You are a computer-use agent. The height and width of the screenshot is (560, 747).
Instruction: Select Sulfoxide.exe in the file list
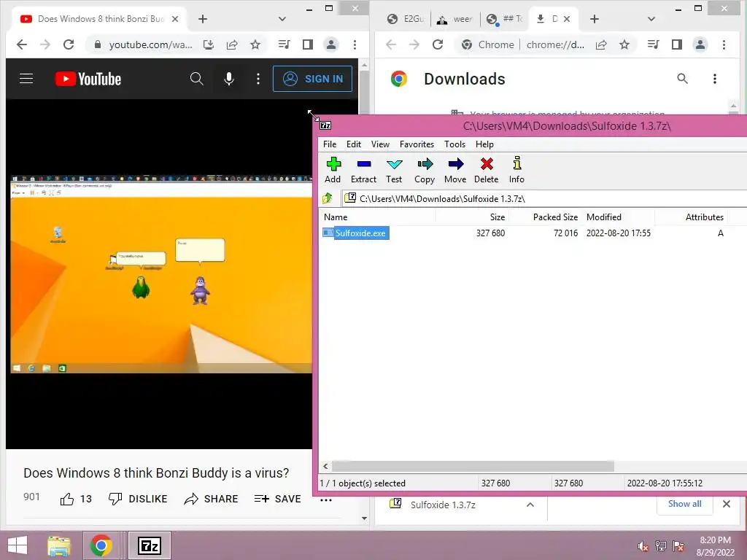point(355,233)
